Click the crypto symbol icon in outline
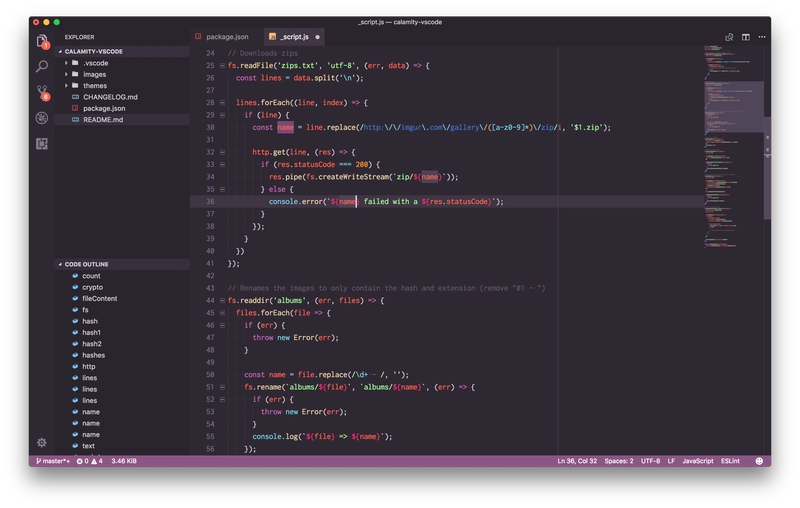 pos(75,287)
